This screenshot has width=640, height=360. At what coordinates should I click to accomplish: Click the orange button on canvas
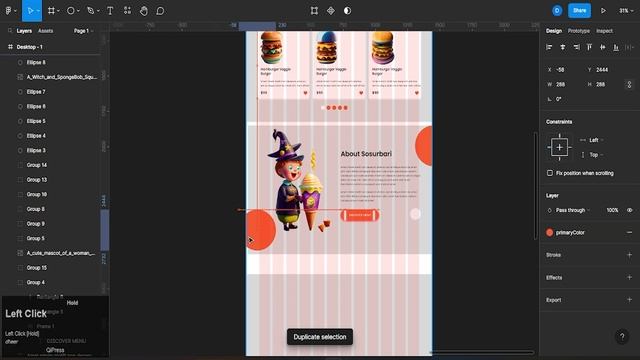(360, 215)
